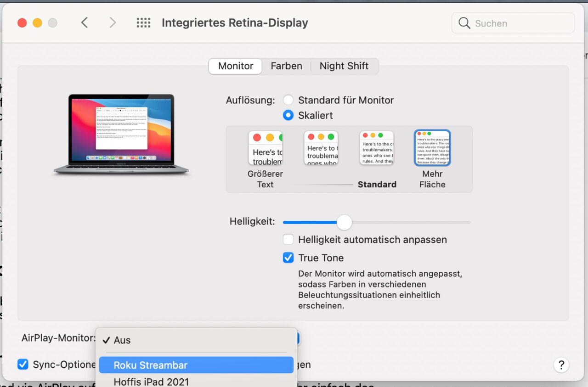Enable Helligkeit automatisch anpassen checkbox
This screenshot has height=387, width=588.
point(288,240)
